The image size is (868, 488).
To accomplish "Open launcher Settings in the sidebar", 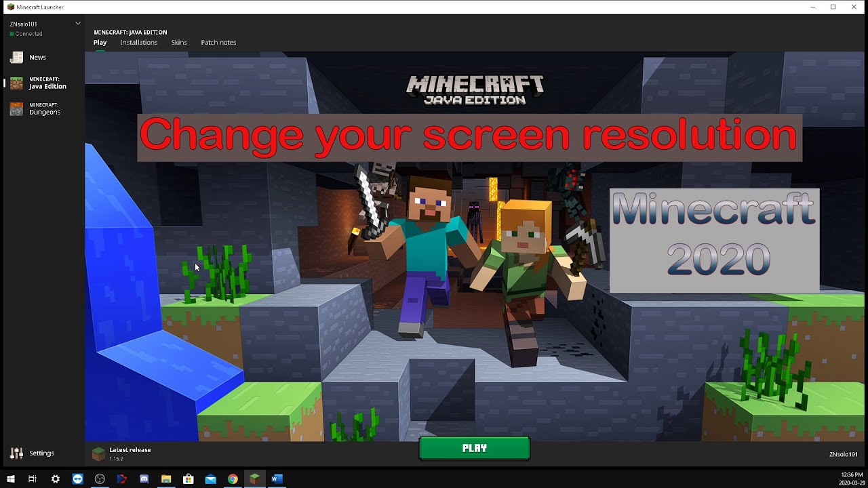I will click(33, 453).
